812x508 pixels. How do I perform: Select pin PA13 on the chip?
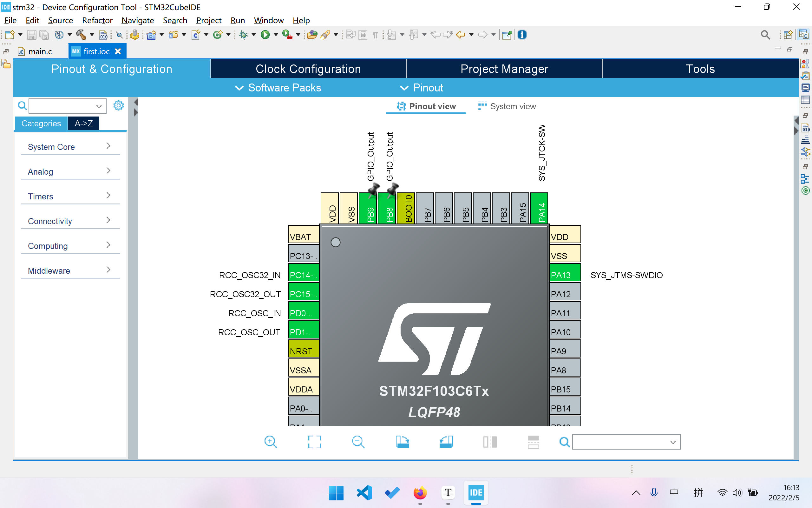(x=565, y=273)
